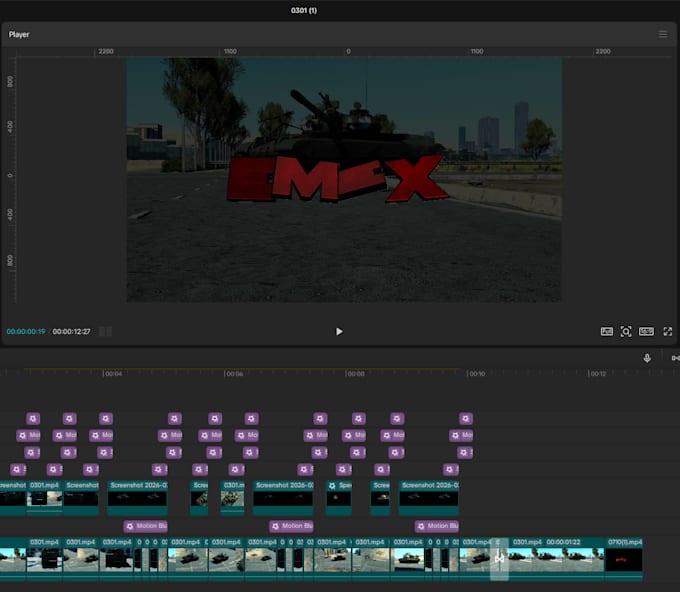Click the 00:10 mark on timeline ruler

pos(476,373)
